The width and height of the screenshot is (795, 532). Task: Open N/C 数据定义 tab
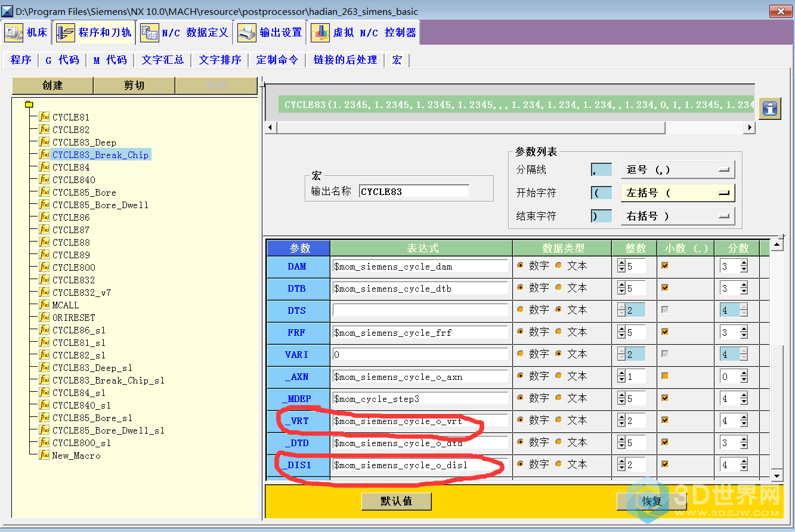pyautogui.click(x=184, y=33)
